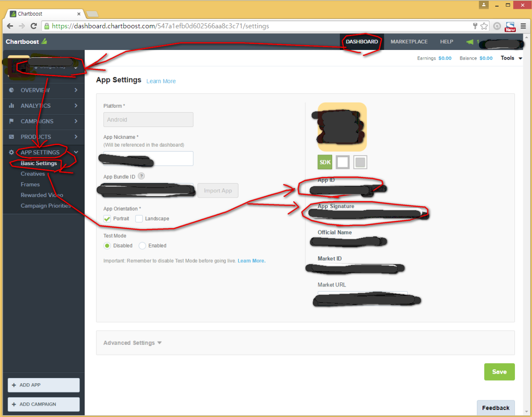Open the Help tab
532x417 pixels.
click(447, 42)
